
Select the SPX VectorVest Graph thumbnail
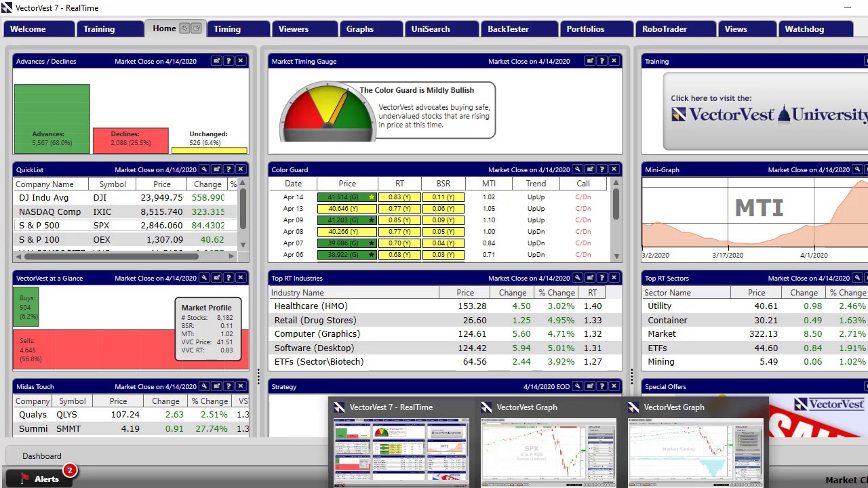(549, 443)
